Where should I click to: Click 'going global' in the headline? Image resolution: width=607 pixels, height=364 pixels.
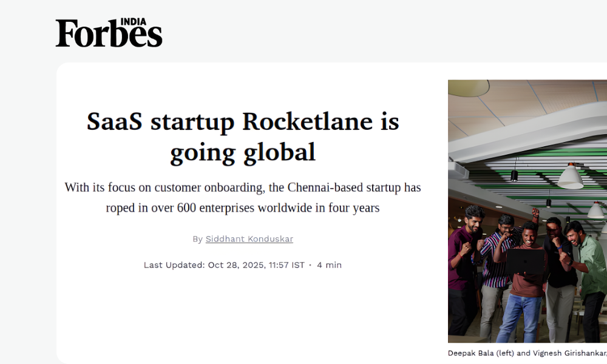(x=243, y=152)
